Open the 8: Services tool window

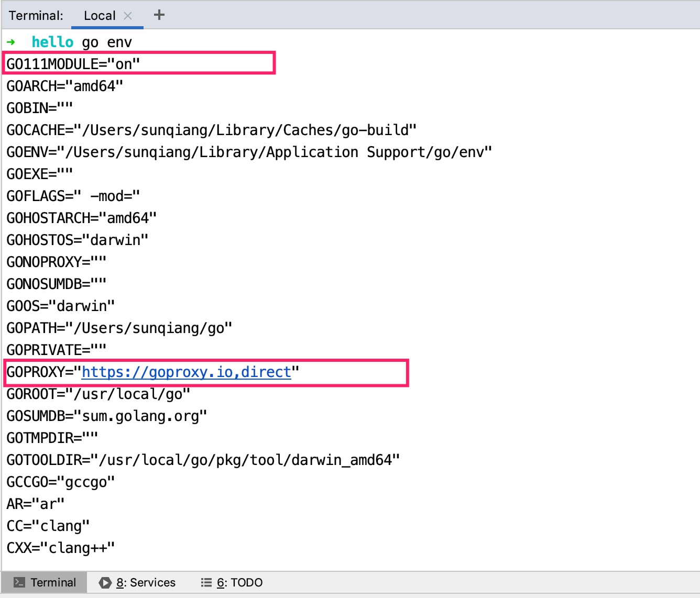tap(137, 582)
